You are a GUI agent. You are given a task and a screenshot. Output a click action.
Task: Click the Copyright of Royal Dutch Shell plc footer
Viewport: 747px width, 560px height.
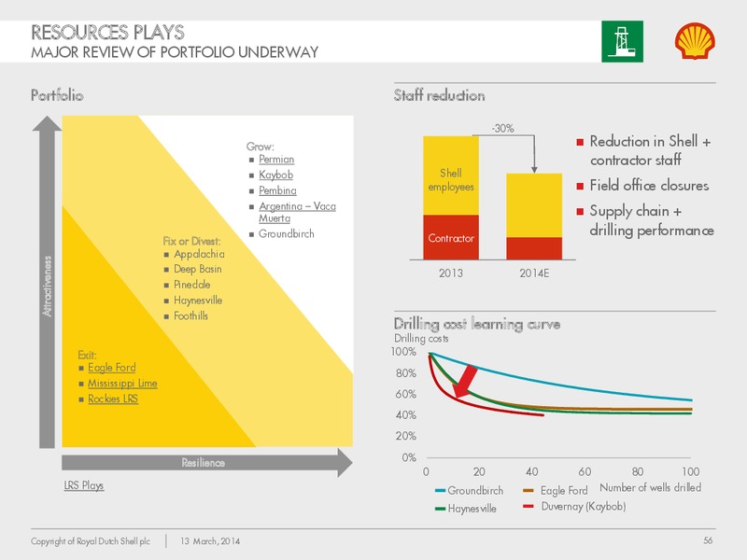tap(91, 541)
